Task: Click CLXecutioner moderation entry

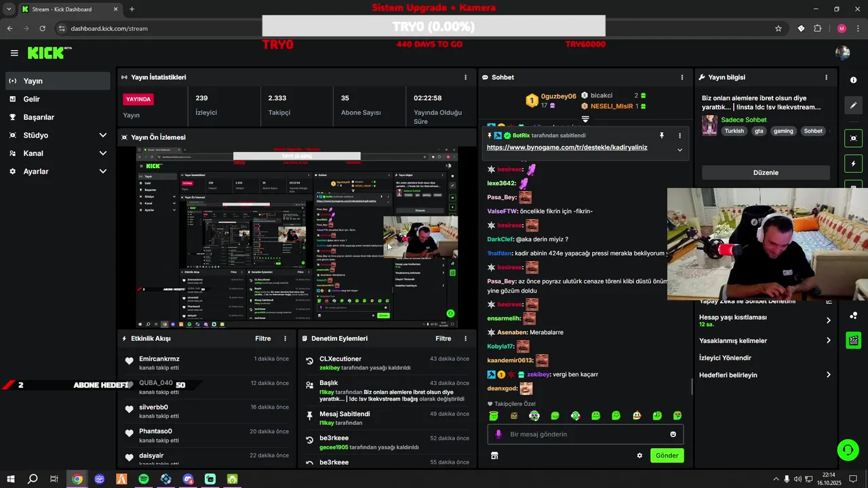Action: (x=387, y=363)
